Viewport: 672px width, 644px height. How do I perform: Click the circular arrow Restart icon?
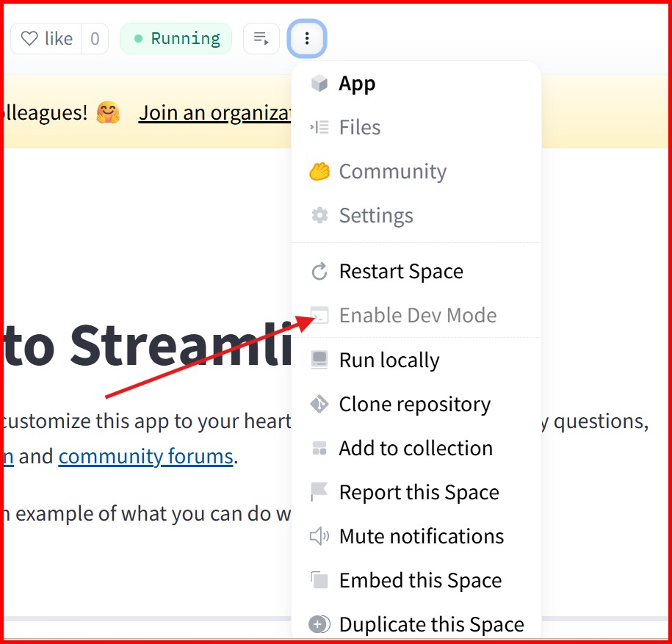[319, 271]
